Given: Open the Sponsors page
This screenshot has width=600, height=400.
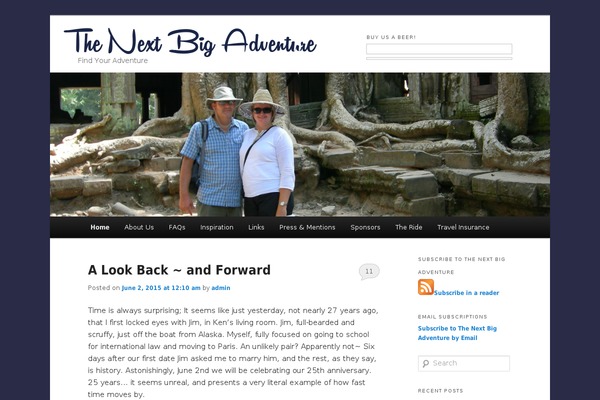Looking at the screenshot, I should click(365, 227).
